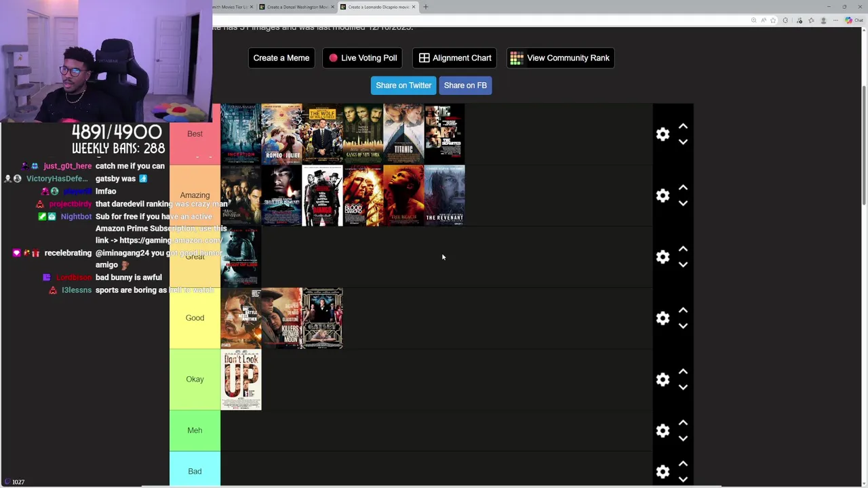Select the Django poster
The width and height of the screenshot is (868, 488).
pyautogui.click(x=322, y=195)
